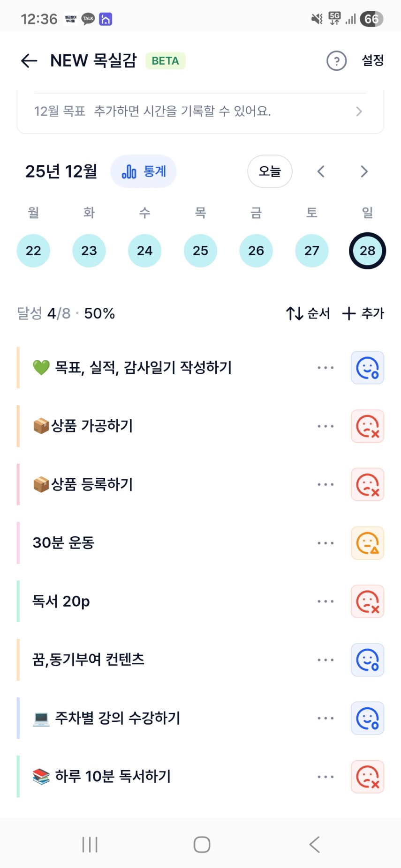Select date 24 in the week row

(x=144, y=251)
